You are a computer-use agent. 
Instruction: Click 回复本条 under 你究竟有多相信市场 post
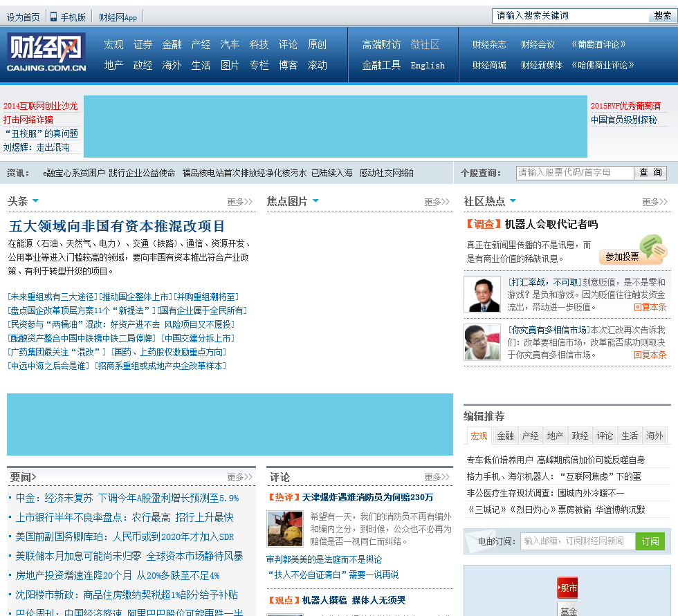tap(650, 355)
